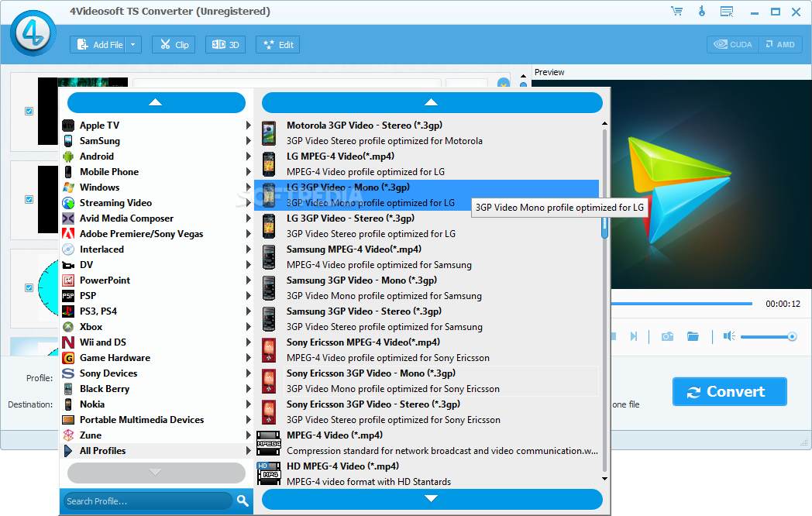
Task: Open the Sony Devices submenu arrow
Action: coord(248,373)
